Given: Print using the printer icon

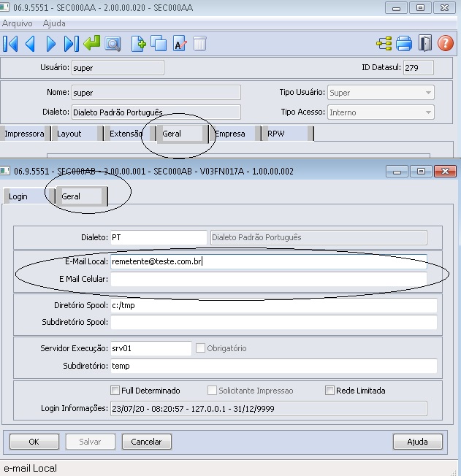Looking at the screenshot, I should (x=404, y=44).
